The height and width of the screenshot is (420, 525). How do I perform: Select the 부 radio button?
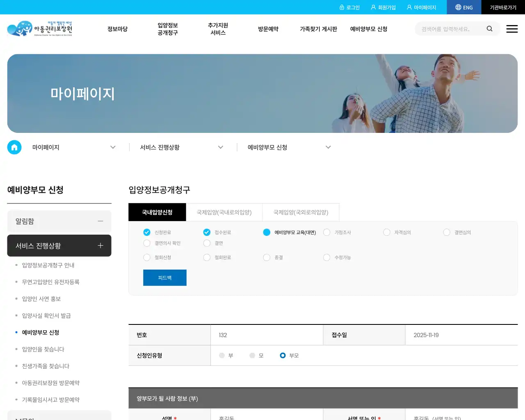(222, 356)
